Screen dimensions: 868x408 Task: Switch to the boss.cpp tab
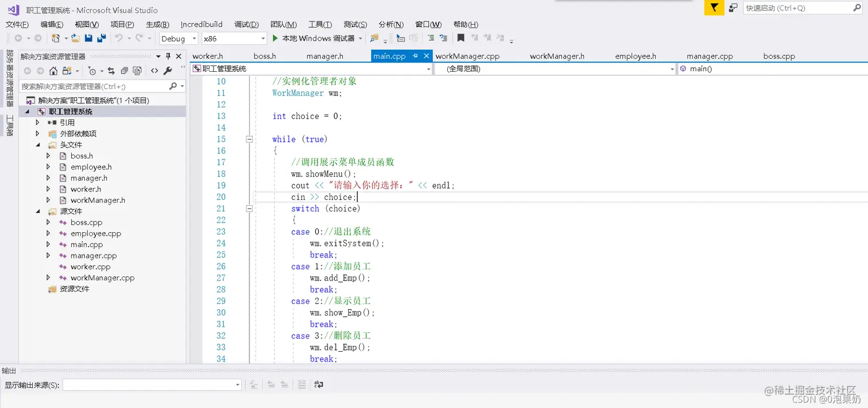click(x=779, y=56)
